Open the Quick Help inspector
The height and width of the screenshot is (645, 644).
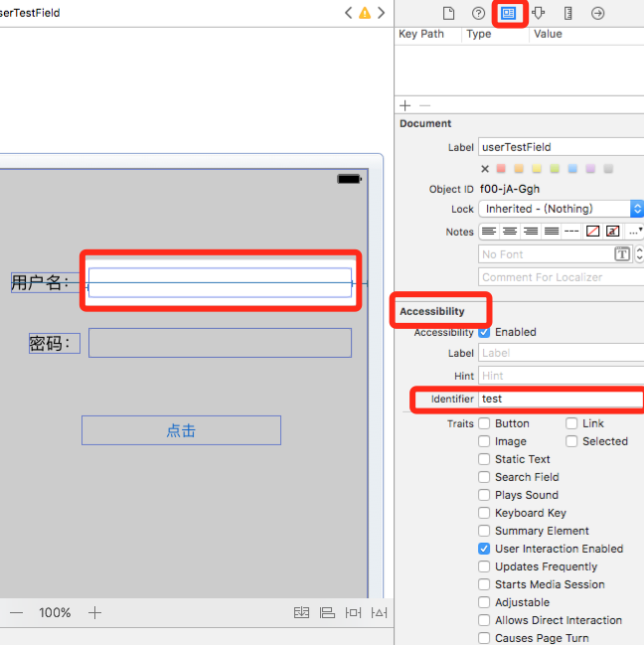point(478,13)
